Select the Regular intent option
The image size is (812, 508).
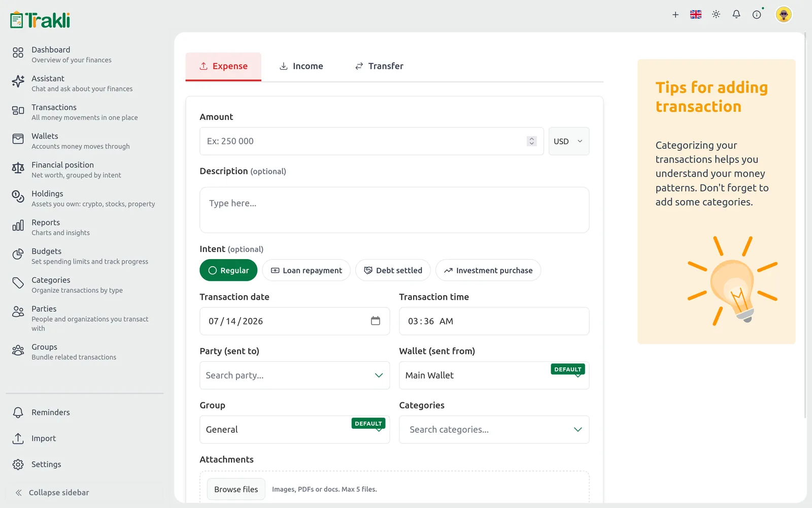tap(228, 270)
